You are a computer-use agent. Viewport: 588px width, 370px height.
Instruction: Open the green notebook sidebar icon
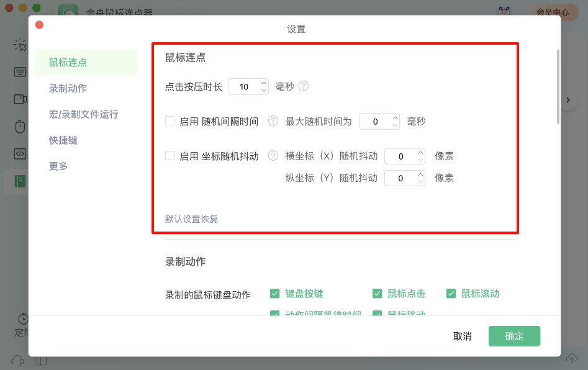(20, 181)
